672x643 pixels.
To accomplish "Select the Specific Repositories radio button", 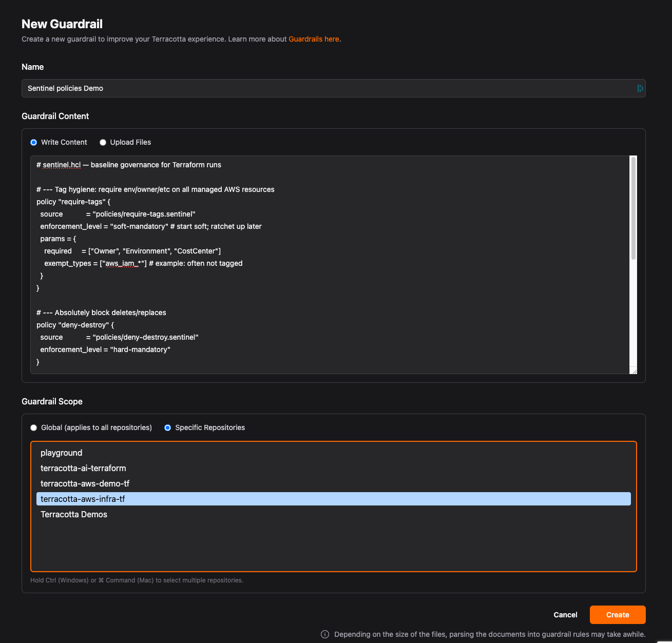I will pyautogui.click(x=168, y=428).
